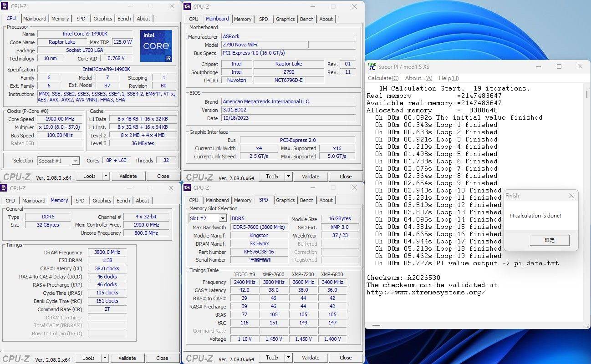This screenshot has width=591, height=364.
Task: Click Validate in the CPU tab window
Action: (x=128, y=176)
